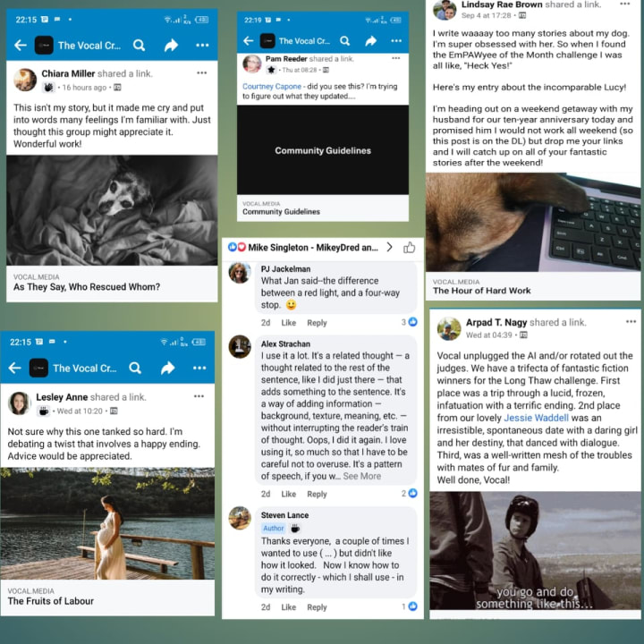Open three-dot menu on Chiara Miller's post
The height and width of the screenshot is (644, 644).
(201, 72)
